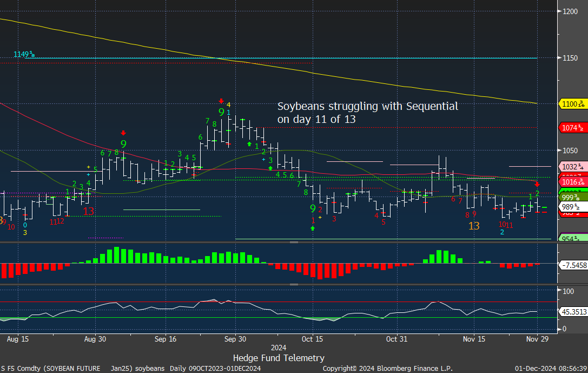588x373 pixels.
Task: Click the Aug 15 date label
Action: tap(18, 339)
